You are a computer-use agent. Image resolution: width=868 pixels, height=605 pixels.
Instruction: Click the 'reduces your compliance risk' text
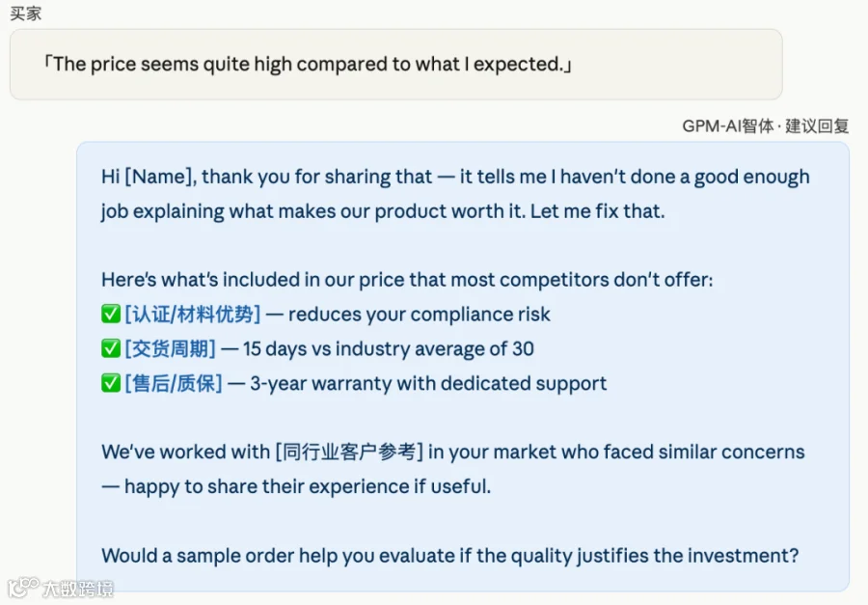(420, 315)
